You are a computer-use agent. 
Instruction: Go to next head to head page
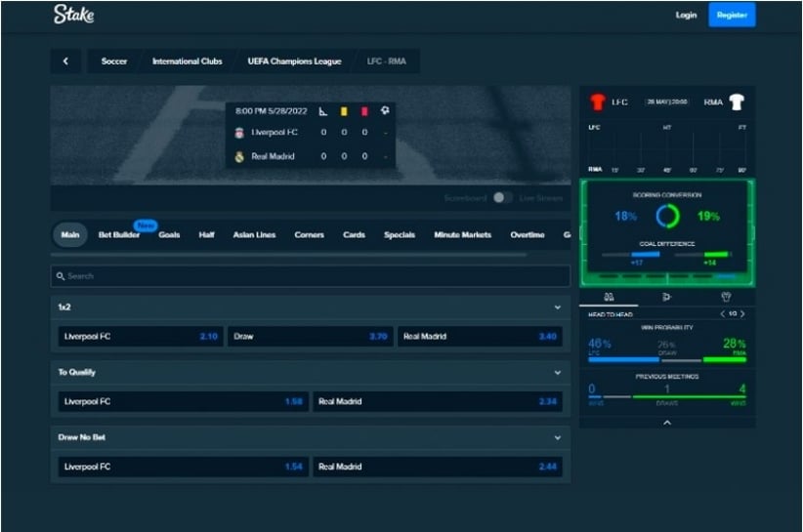(742, 313)
